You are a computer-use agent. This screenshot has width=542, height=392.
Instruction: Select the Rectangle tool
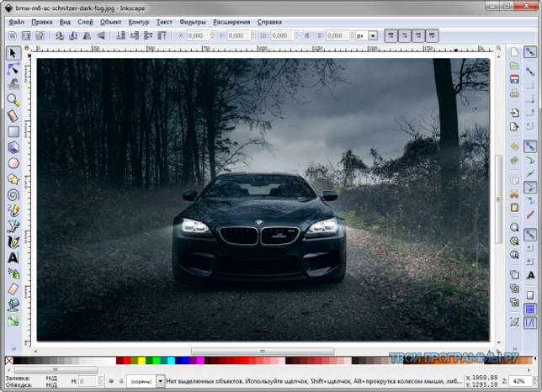click(x=13, y=131)
